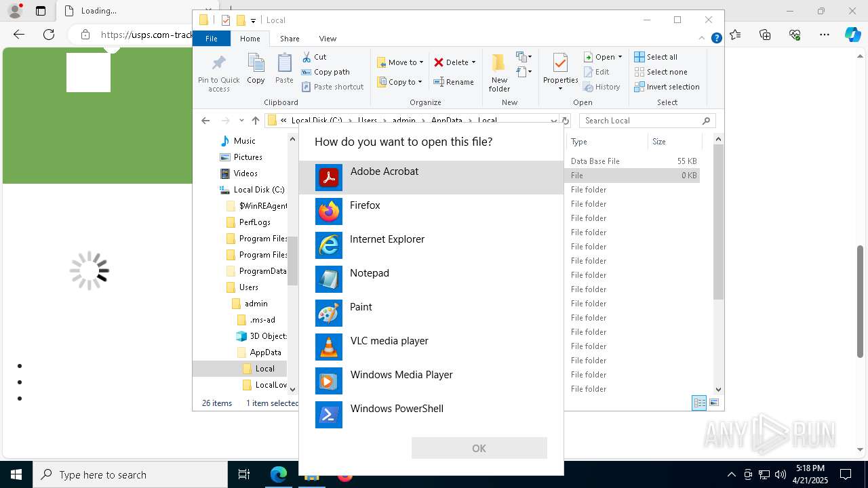Click Rename in Organize group
The image size is (868, 488).
[x=454, y=82]
